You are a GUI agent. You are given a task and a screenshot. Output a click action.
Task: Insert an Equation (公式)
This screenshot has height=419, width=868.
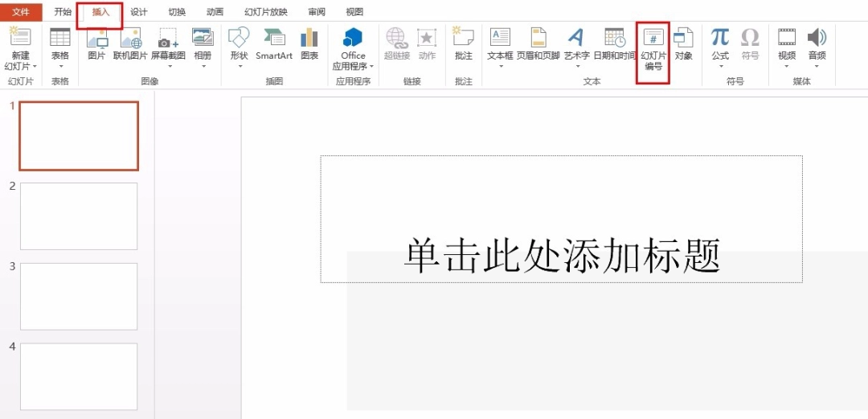click(719, 37)
